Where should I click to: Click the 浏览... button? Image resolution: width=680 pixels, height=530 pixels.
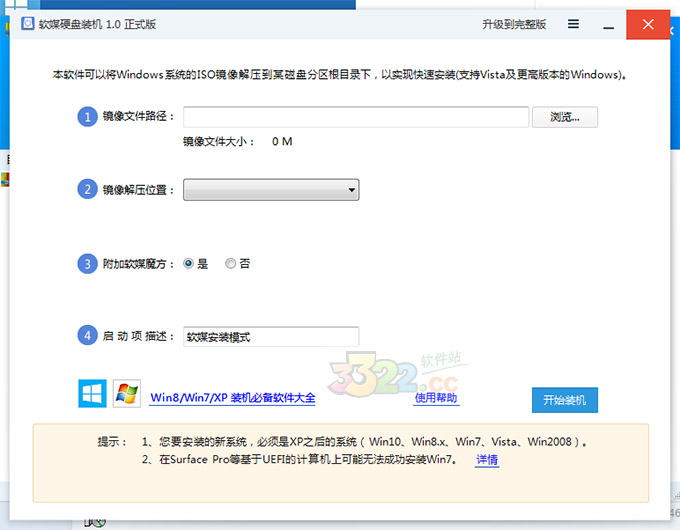(565, 117)
